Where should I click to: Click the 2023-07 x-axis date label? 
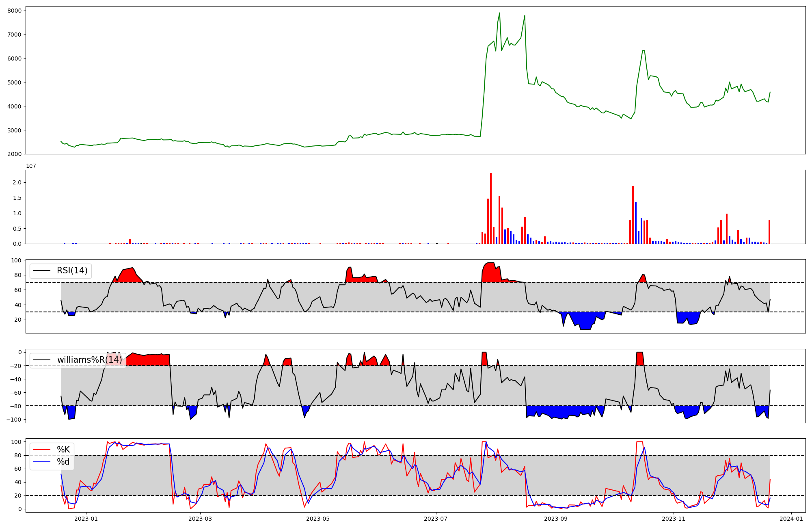436,519
